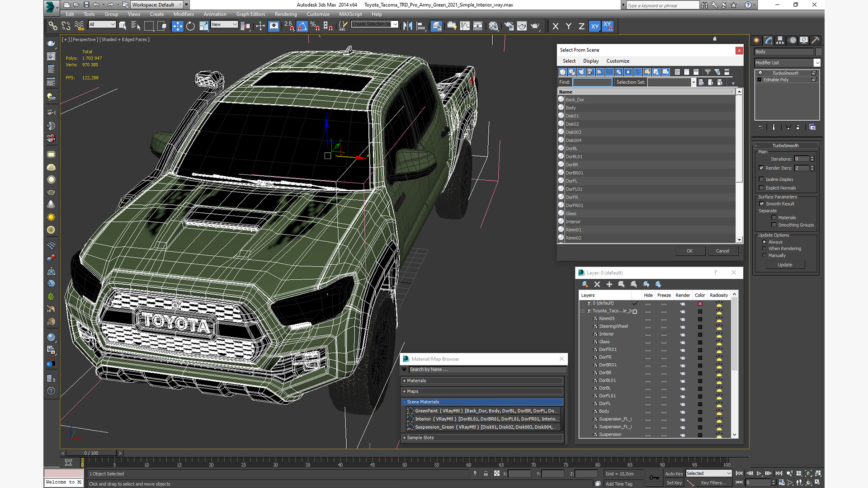The height and width of the screenshot is (488, 868).
Task: Click the Find input field in Select From Scene
Action: tap(592, 82)
